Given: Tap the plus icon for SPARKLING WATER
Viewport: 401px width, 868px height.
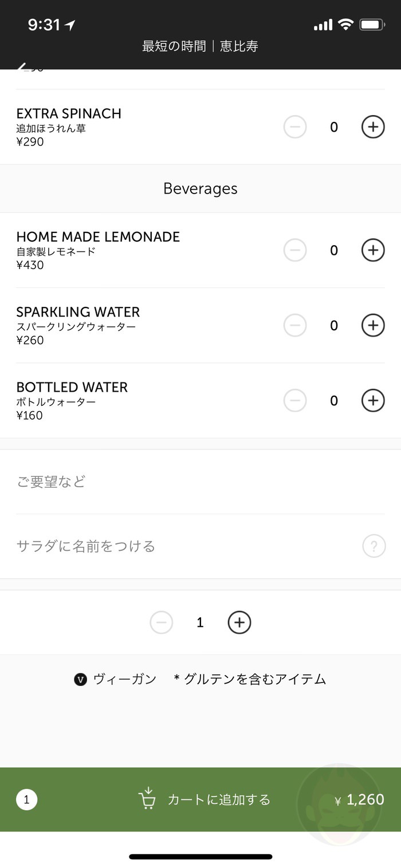Looking at the screenshot, I should 372,325.
